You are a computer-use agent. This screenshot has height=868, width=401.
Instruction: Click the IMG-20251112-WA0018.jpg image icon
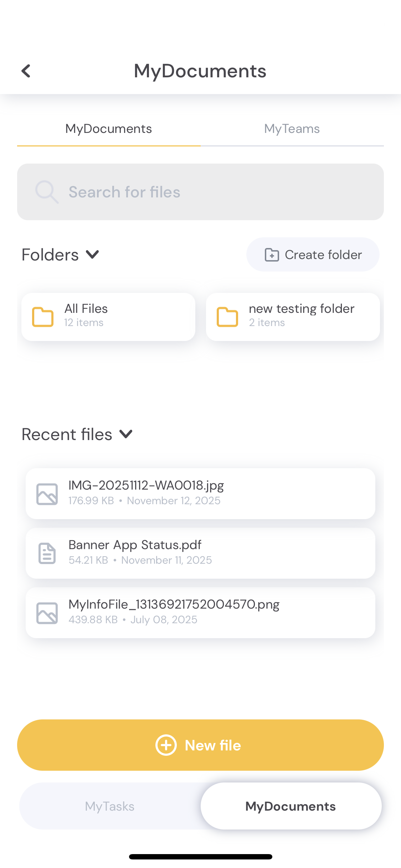(x=47, y=494)
